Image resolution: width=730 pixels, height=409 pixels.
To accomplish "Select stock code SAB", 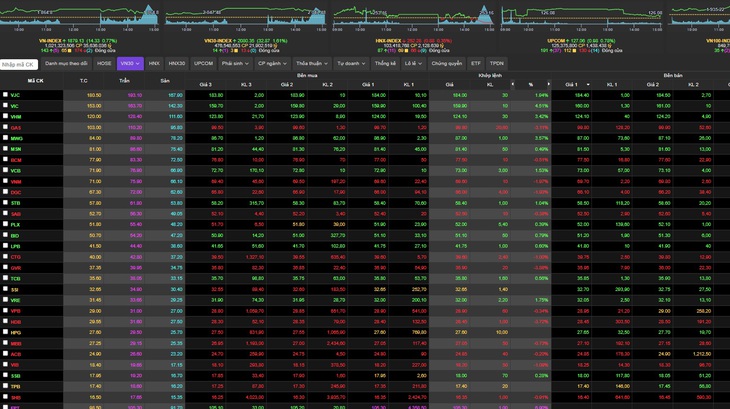I will point(16,214).
